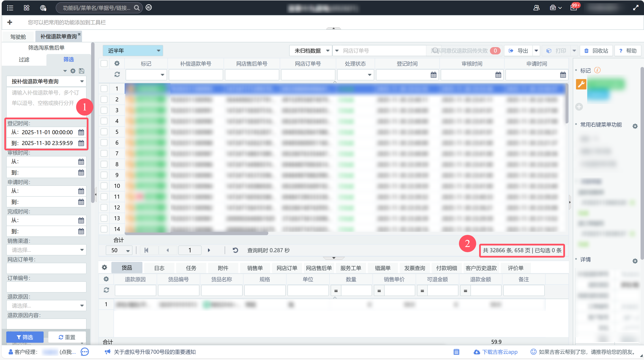
Task: Open the orange wrench mark tool
Action: click(581, 84)
